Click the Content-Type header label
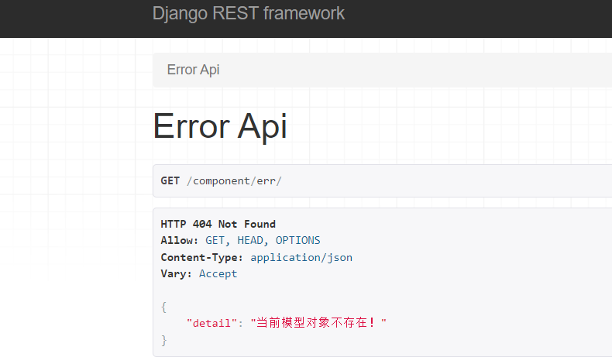 201,257
